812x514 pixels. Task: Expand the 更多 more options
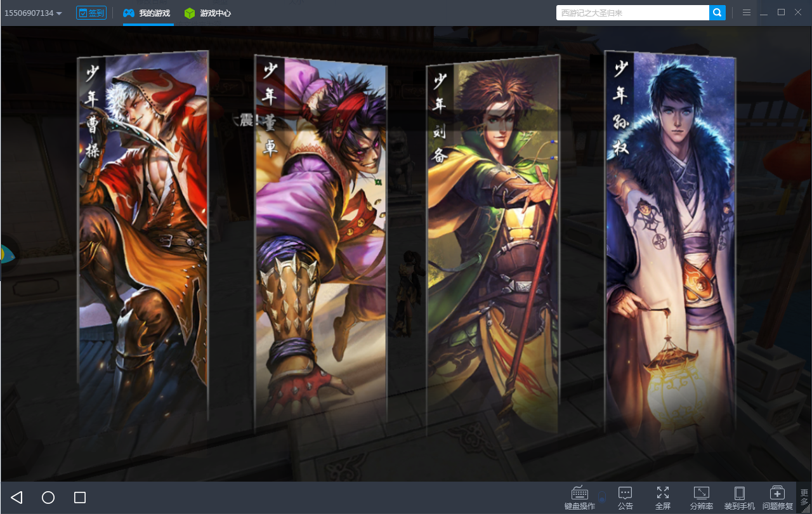[804, 498]
